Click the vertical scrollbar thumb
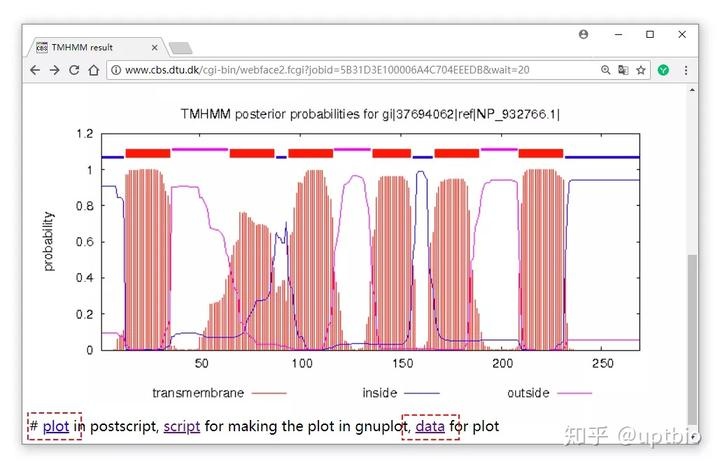Viewport: 720px width, 469px height. coord(691,335)
